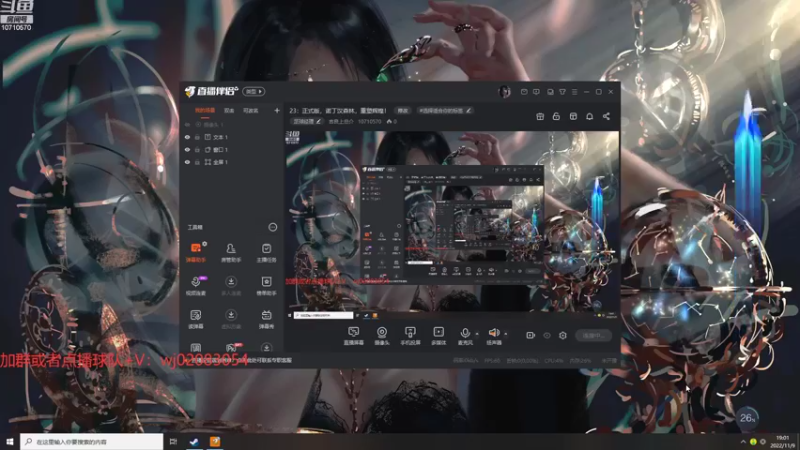The image size is (800, 450).
Task: Toggle preview visibility eye near record icon
Action: [547, 335]
